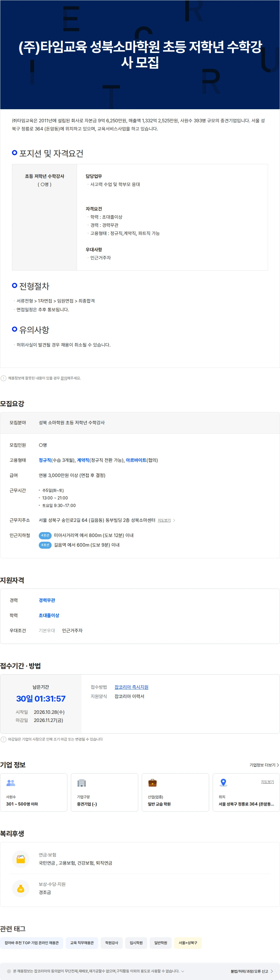Image resolution: width=280 pixels, height=980 pixels.
Task: Click the 인근거주자 preference under 우대조건
Action: point(72,631)
